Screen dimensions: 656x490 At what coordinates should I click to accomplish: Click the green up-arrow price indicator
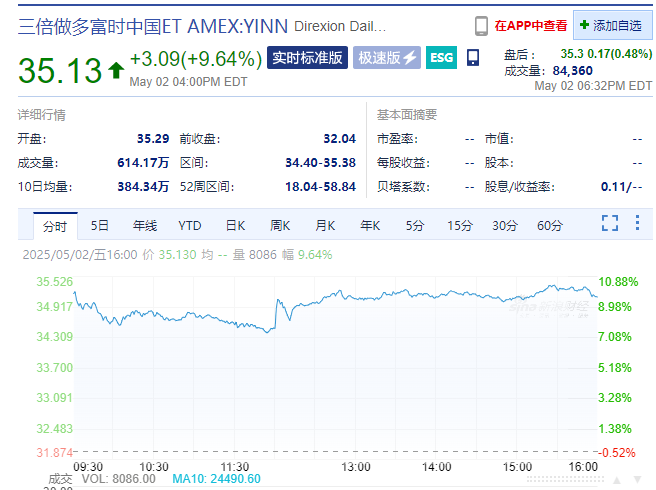[x=116, y=70]
